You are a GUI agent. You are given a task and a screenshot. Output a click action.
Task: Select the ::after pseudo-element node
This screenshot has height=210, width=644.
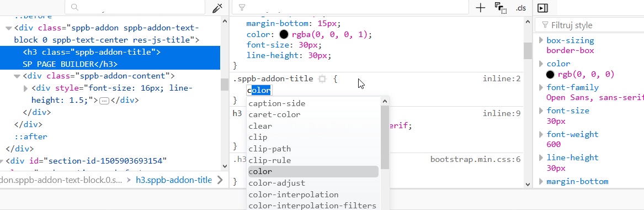tap(31, 136)
